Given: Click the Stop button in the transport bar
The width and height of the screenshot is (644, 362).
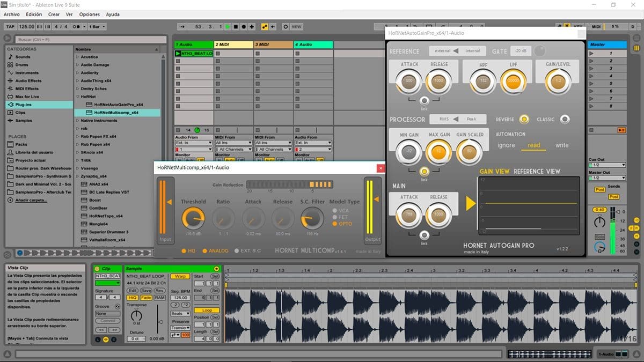Looking at the screenshot, I should (236, 26).
